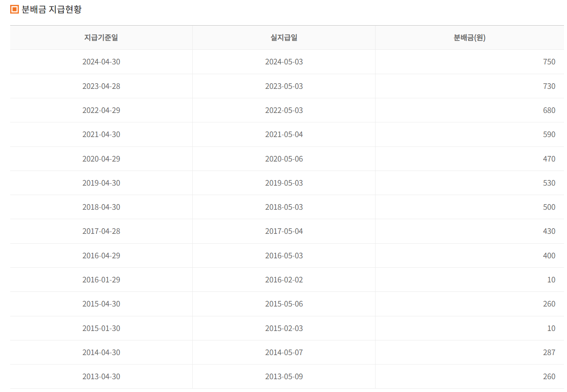Select the 2015-02-03 payment date cell
This screenshot has height=392, width=567.
point(284,328)
